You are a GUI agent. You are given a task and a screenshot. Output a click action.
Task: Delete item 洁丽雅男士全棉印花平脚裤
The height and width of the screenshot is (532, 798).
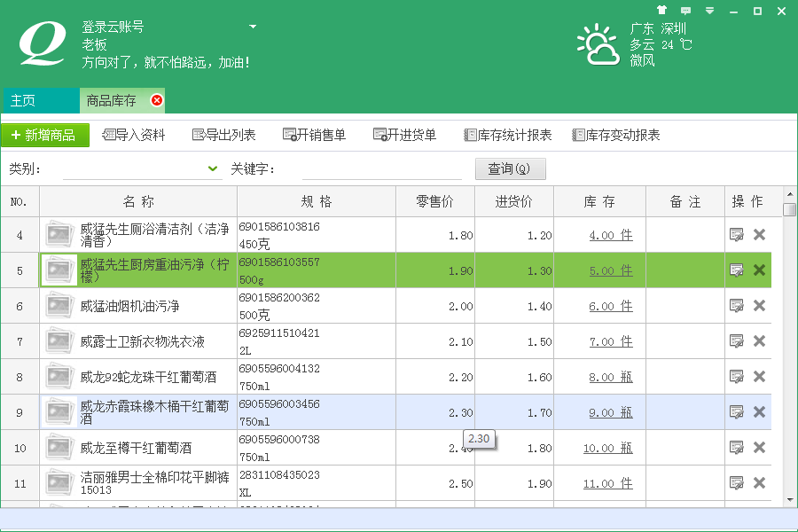(x=759, y=482)
